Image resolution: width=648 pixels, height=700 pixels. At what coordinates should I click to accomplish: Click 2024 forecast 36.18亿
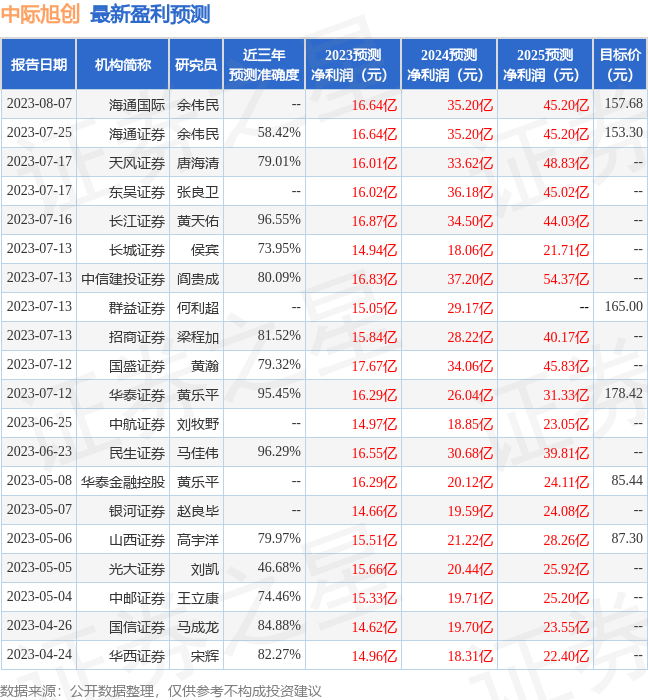tap(470, 192)
